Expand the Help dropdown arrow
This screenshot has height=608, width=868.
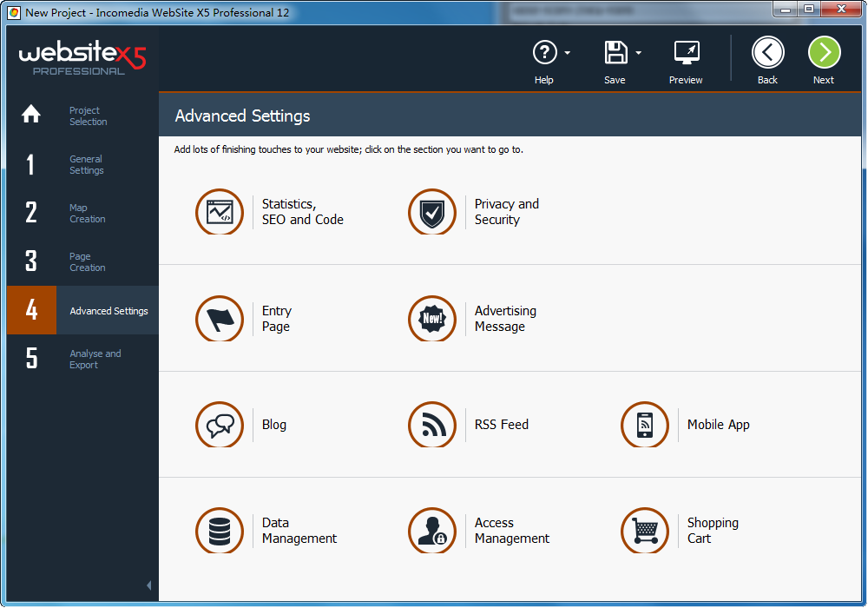568,53
